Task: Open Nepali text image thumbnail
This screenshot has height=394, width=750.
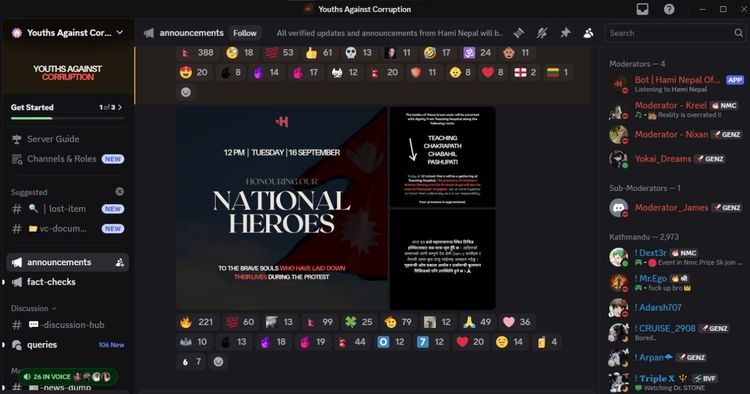Action: (442, 259)
